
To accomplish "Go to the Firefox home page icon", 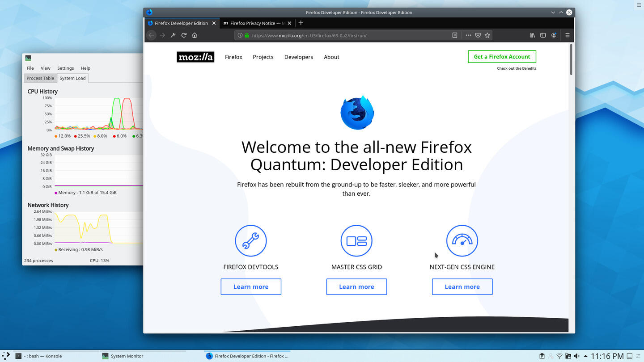I will coord(195,35).
